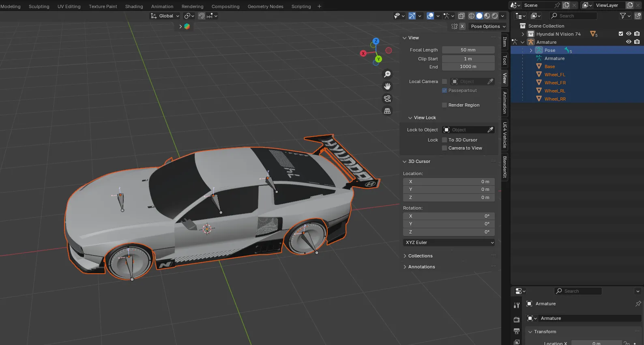Expand the Collections panel
The image size is (644, 345).
(405, 256)
